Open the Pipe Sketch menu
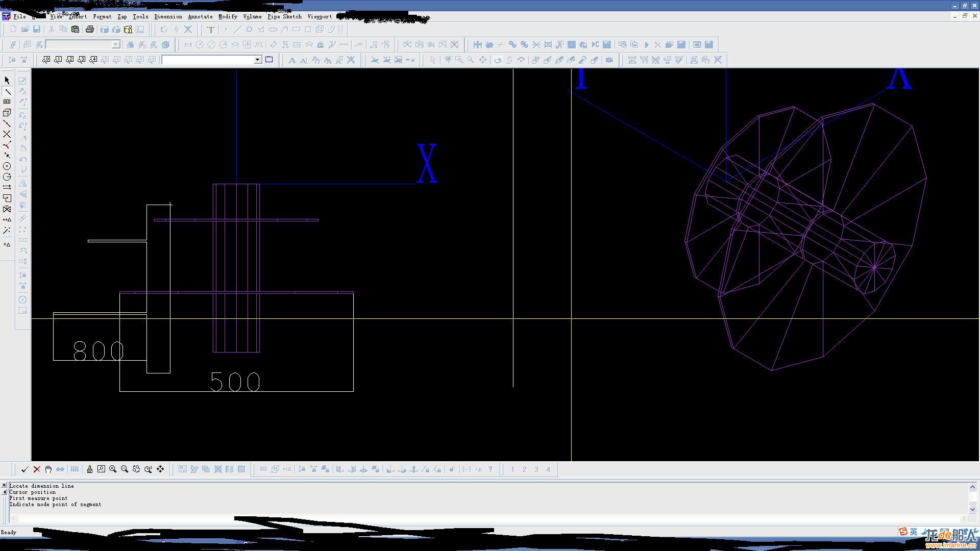 click(284, 16)
